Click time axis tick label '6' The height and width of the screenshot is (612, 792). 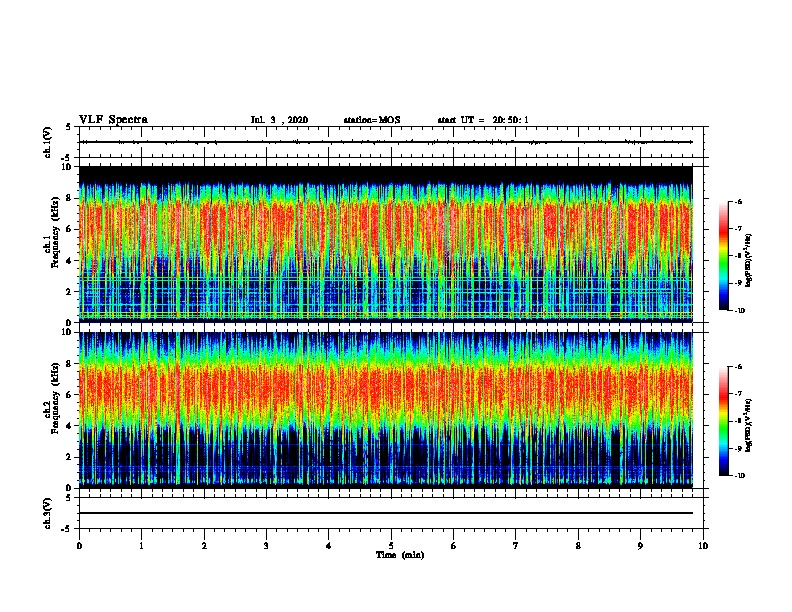point(454,546)
